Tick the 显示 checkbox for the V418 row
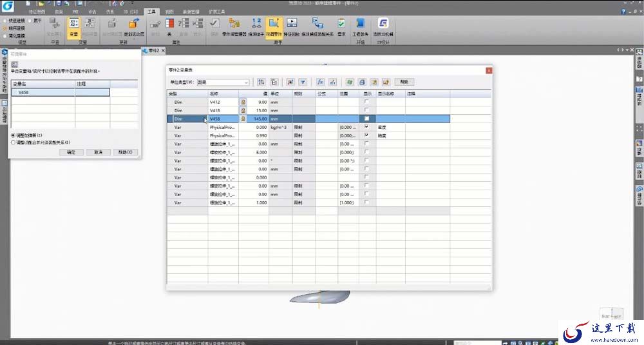 (x=367, y=110)
